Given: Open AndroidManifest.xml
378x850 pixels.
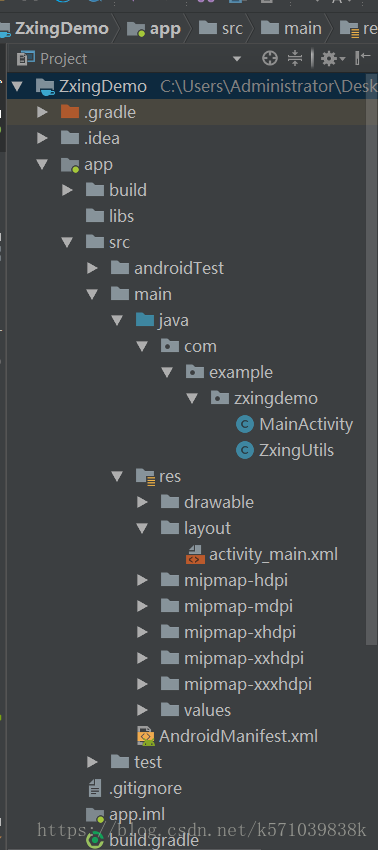Looking at the screenshot, I should pyautogui.click(x=238, y=737).
